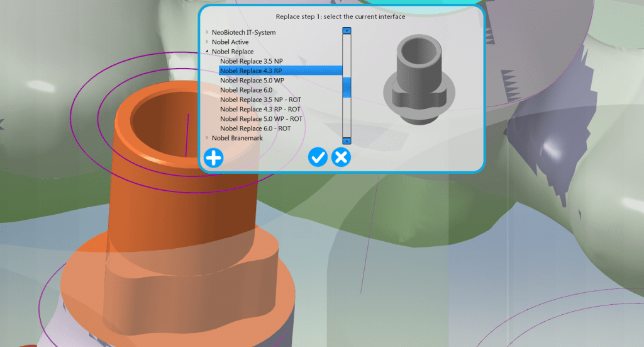The width and height of the screenshot is (644, 347).
Task: Click the NeoBiotech IT-System label
Action: point(243,32)
